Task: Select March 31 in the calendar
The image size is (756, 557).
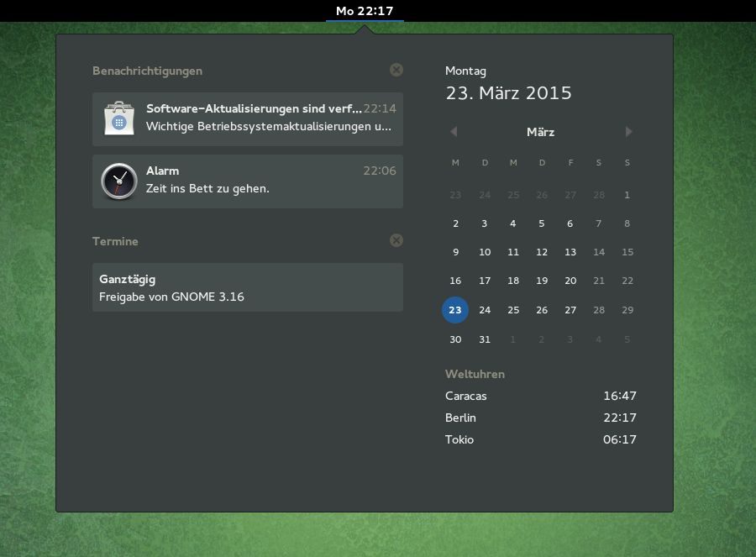Action: point(485,339)
